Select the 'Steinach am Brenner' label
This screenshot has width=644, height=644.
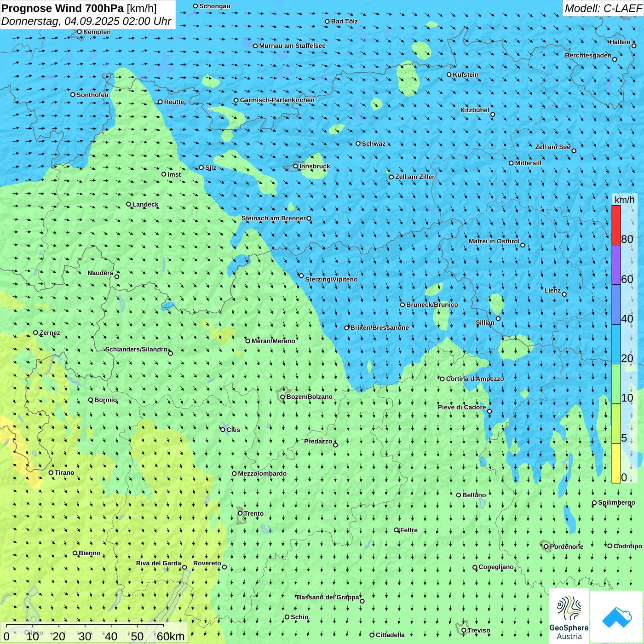click(x=274, y=218)
